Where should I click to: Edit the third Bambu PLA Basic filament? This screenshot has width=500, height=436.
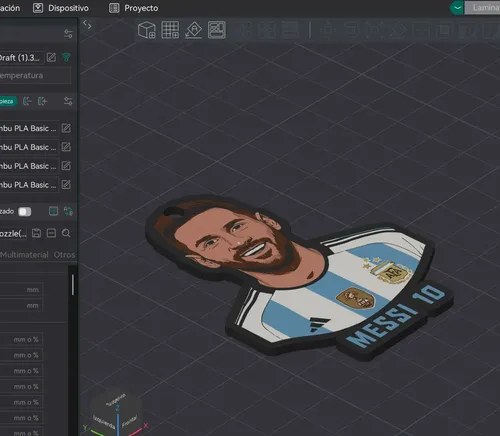[66, 166]
